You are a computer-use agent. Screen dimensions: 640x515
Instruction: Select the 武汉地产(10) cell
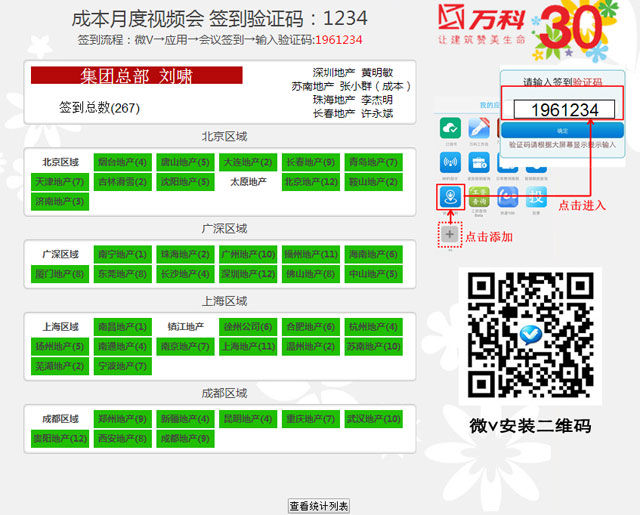tap(373, 419)
